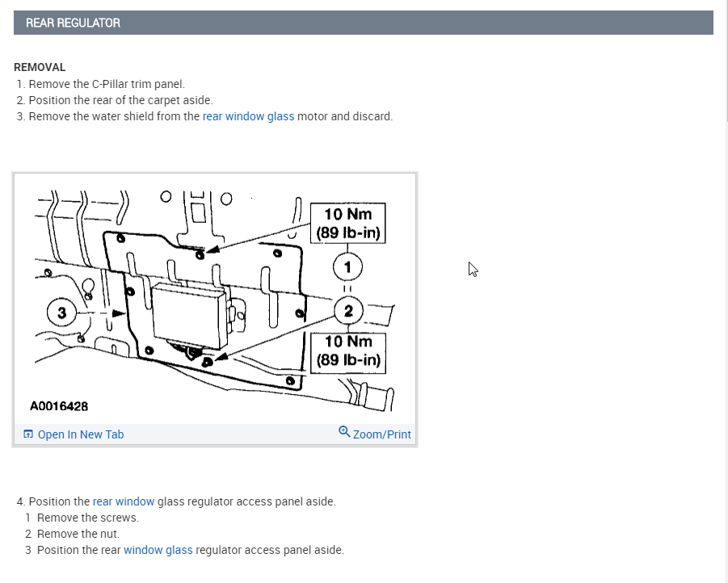Open the diagram in a new tab

pos(80,434)
